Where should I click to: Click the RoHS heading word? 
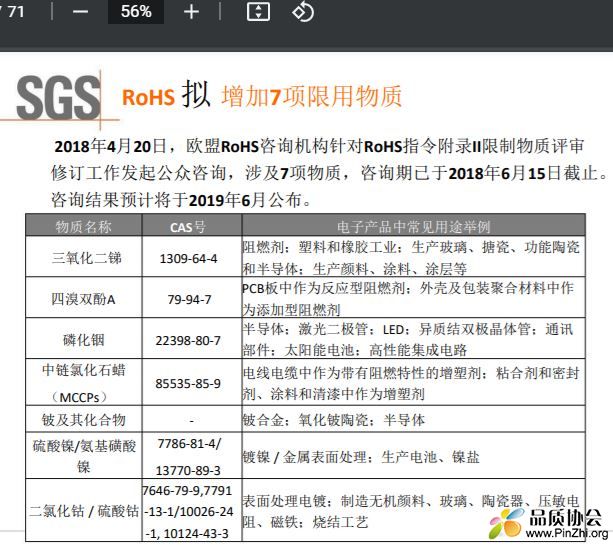tap(148, 97)
